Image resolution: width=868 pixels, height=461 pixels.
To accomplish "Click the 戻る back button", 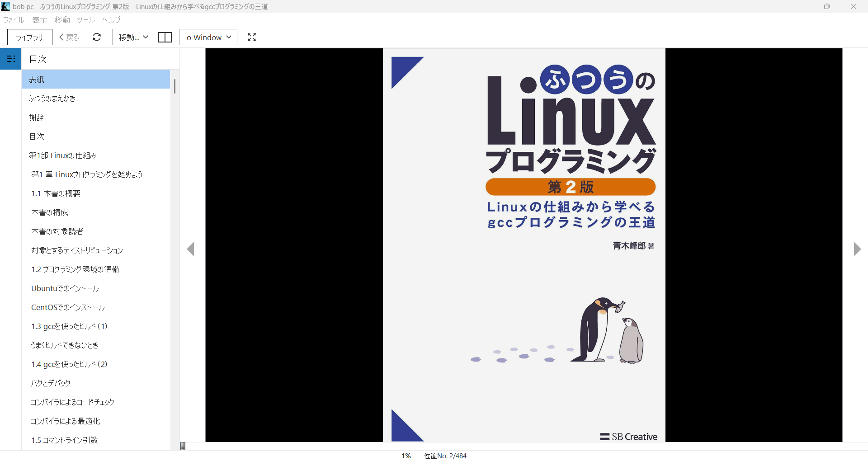I will coord(69,37).
